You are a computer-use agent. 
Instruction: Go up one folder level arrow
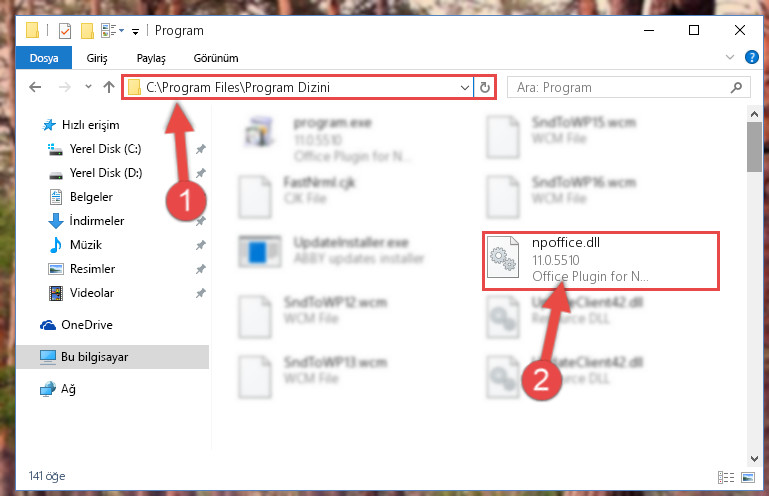[x=109, y=87]
